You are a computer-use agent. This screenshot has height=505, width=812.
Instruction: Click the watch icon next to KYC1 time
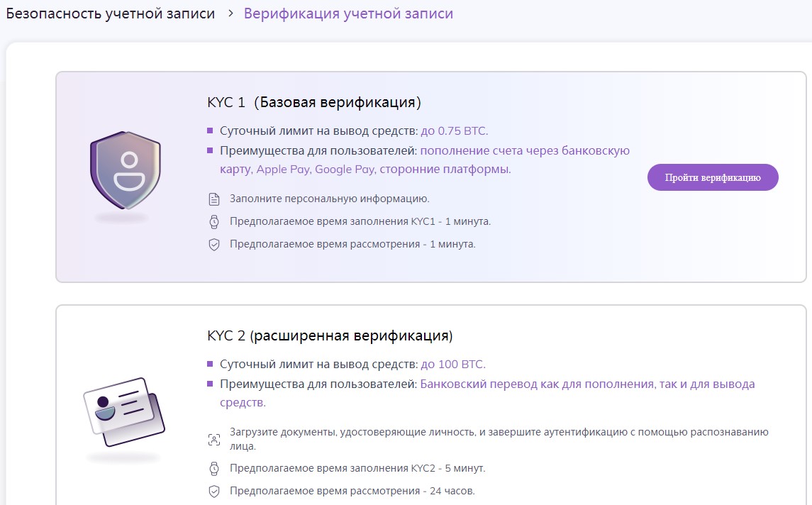coord(213,222)
